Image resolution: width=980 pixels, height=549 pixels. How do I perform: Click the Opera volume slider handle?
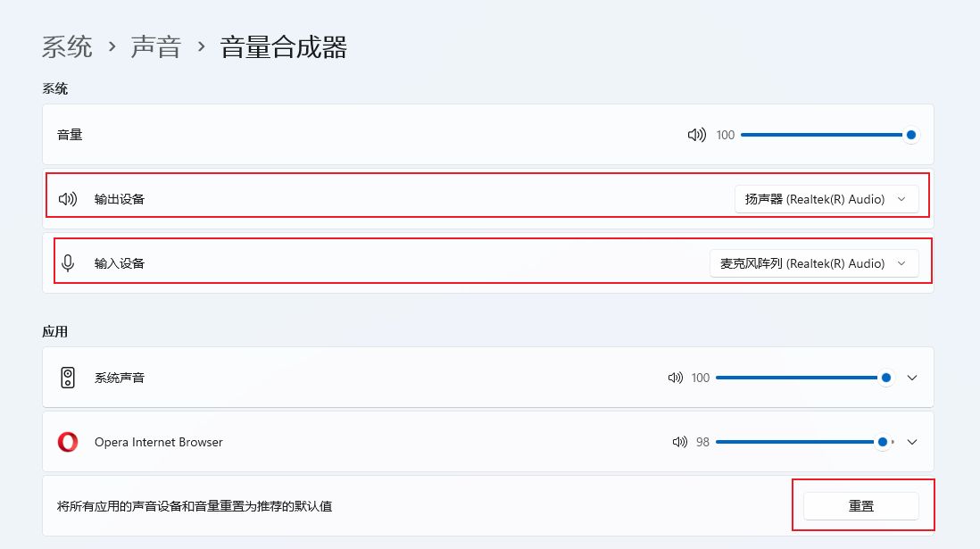tap(883, 442)
